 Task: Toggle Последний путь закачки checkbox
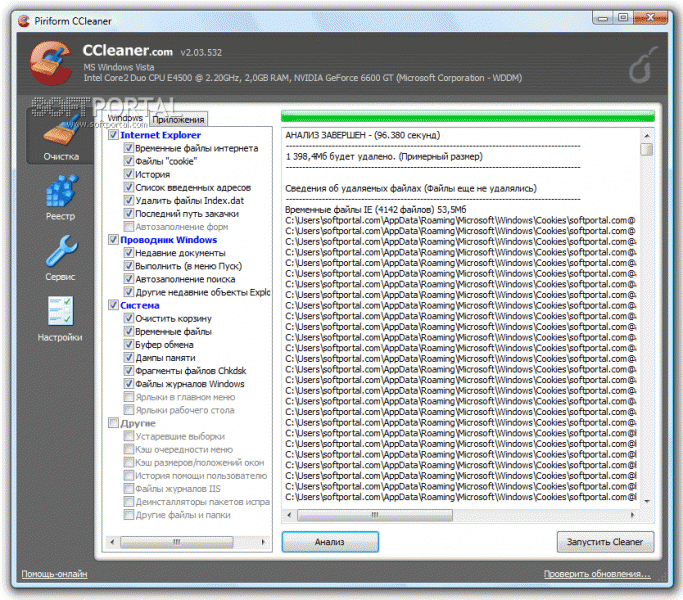128,213
